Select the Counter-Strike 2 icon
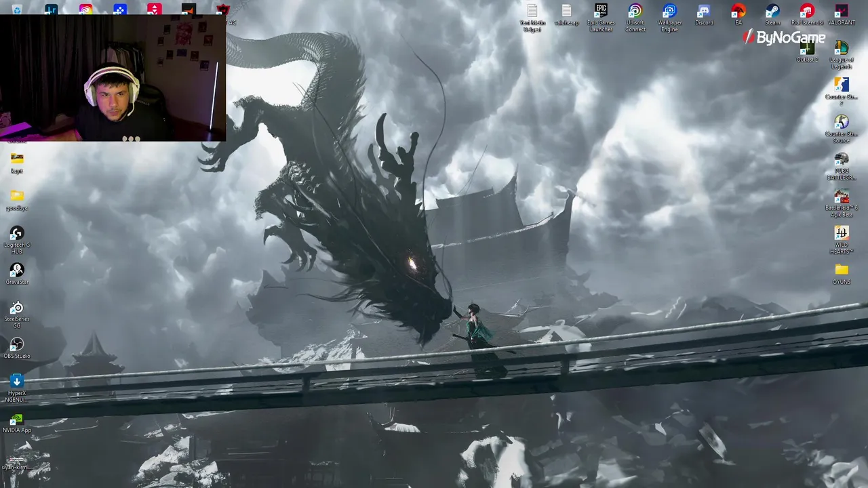The height and width of the screenshot is (488, 868). (x=842, y=91)
